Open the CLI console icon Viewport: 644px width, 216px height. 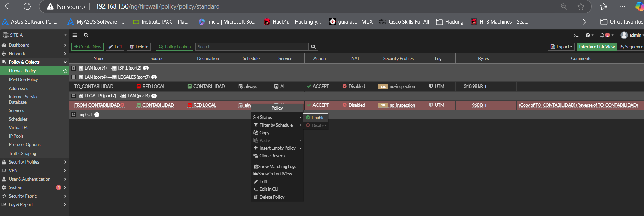576,35
